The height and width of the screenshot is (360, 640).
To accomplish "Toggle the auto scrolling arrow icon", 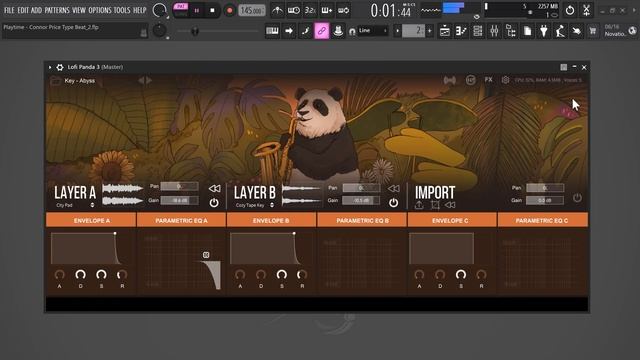I will pyautogui.click(x=289, y=31).
